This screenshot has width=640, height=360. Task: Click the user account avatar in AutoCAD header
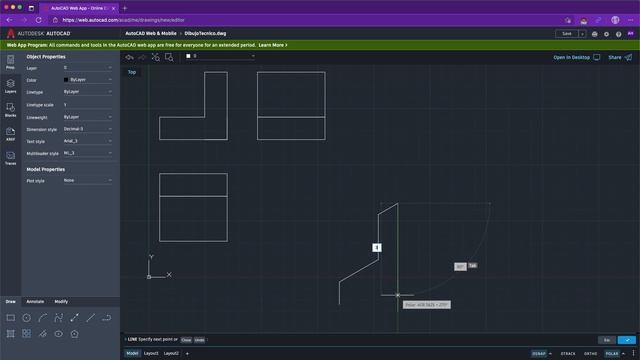pyautogui.click(x=631, y=33)
